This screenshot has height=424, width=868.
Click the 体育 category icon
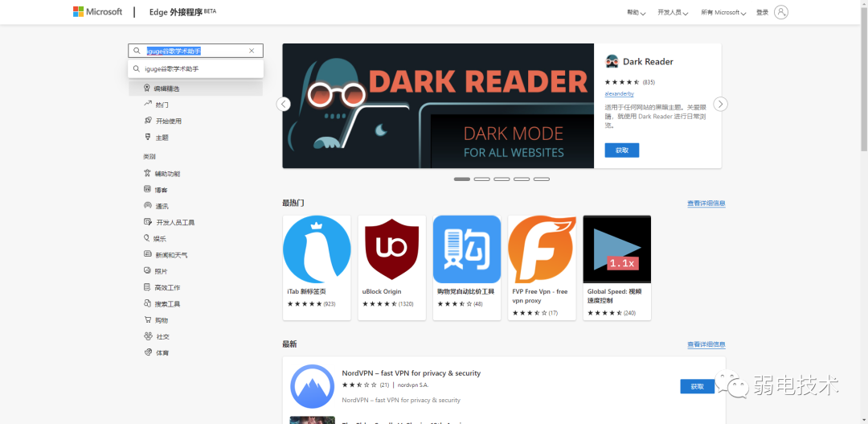[147, 352]
